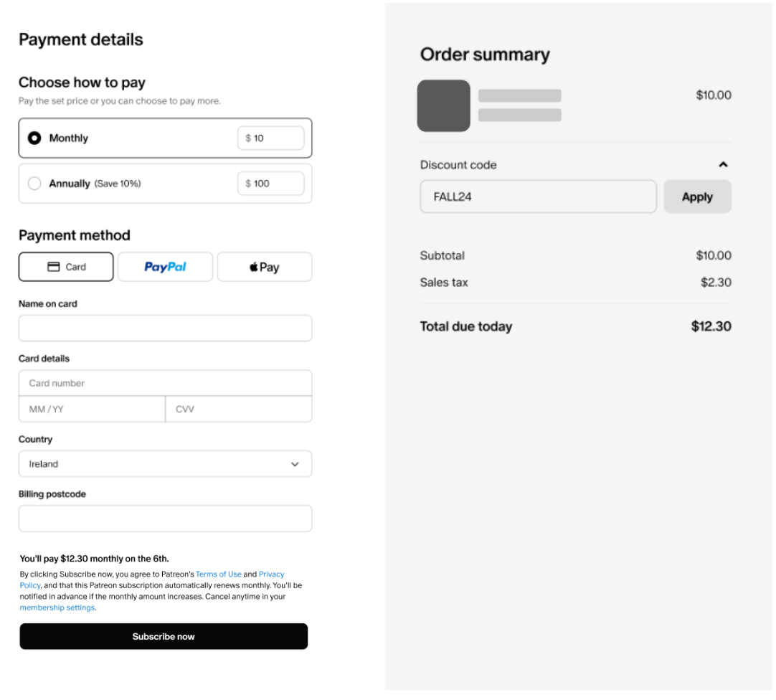Click the Card number field
The width and height of the screenshot is (776, 700).
pos(165,383)
